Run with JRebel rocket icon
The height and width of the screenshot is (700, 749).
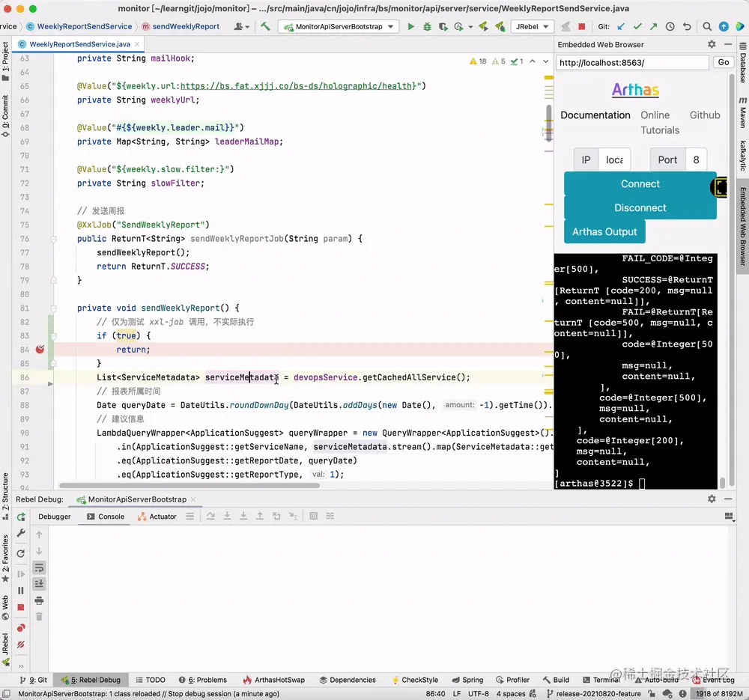point(483,27)
